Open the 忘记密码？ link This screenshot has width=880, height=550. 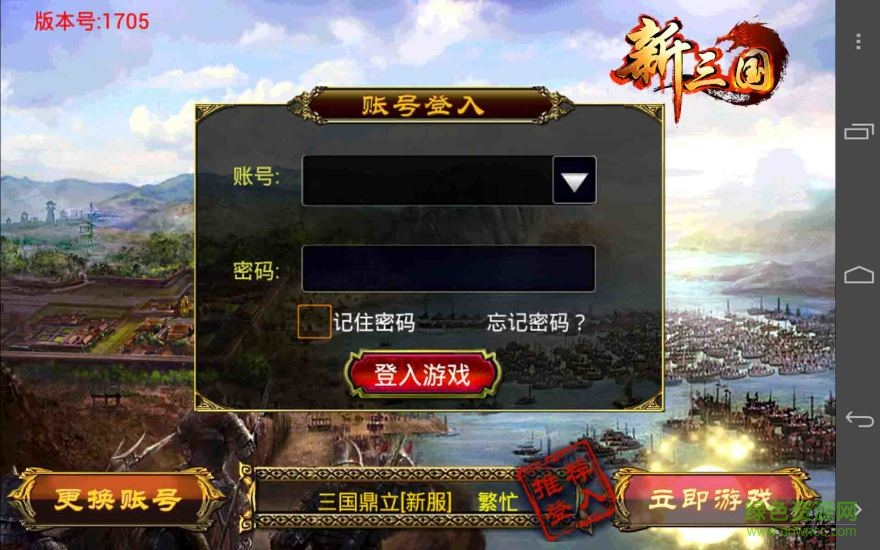pos(536,322)
